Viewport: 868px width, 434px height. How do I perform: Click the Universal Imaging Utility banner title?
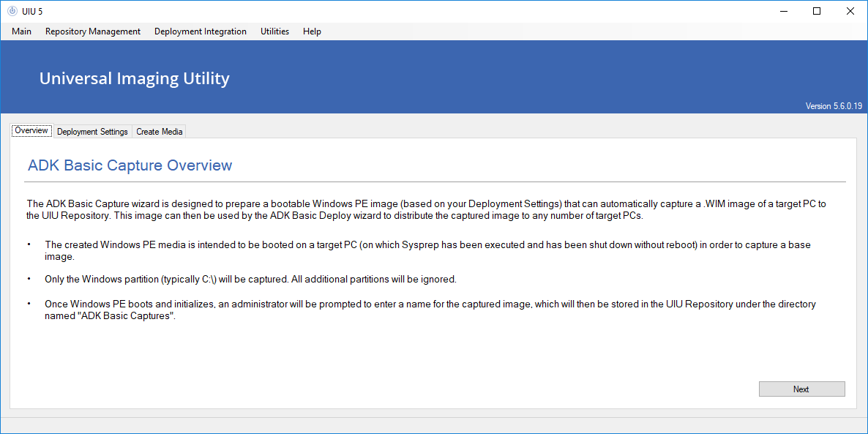[x=135, y=78]
